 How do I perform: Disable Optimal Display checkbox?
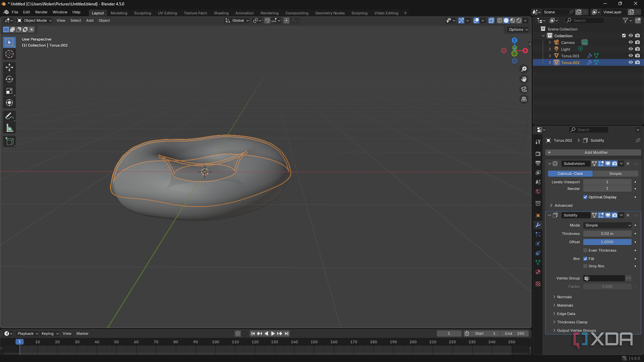[585, 197]
